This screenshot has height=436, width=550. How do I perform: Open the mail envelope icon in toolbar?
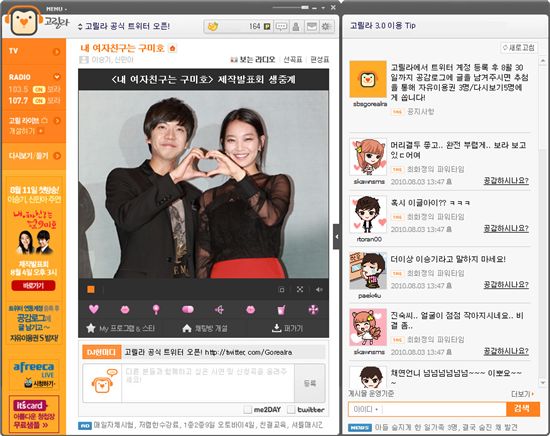coord(311,26)
